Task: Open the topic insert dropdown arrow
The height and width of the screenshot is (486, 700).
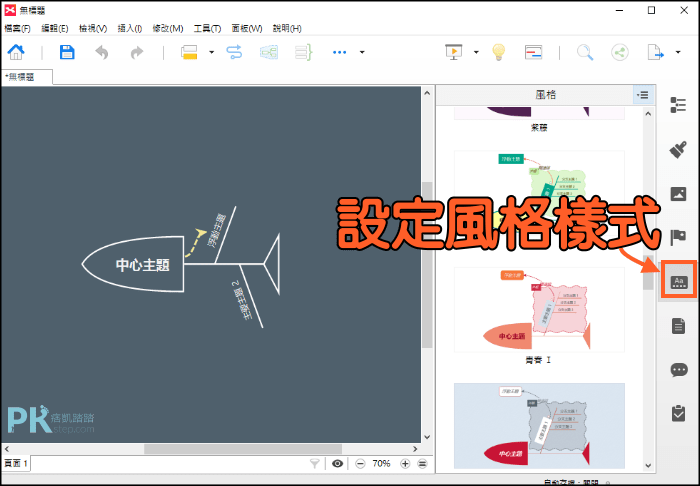Action: click(x=212, y=52)
